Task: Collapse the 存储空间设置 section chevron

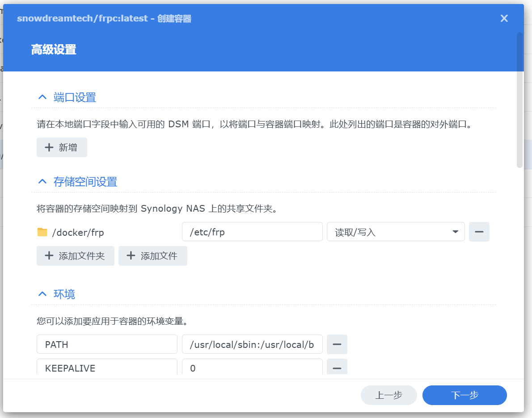Action: tap(42, 182)
